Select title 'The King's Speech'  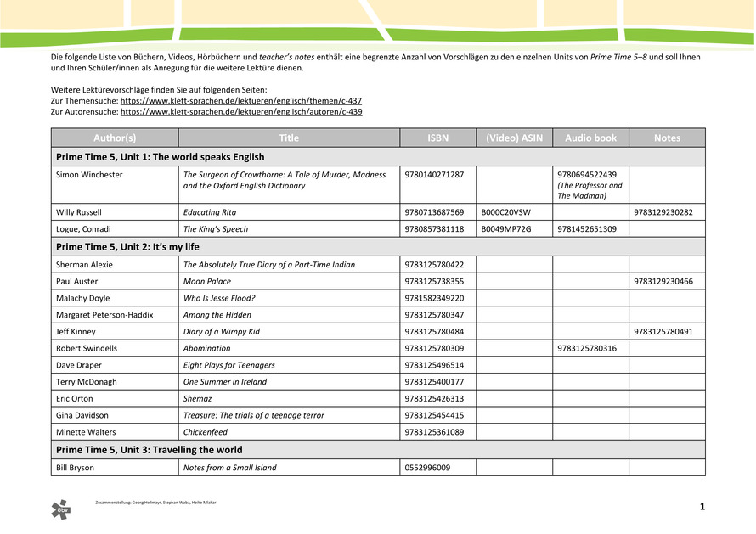click(x=216, y=229)
